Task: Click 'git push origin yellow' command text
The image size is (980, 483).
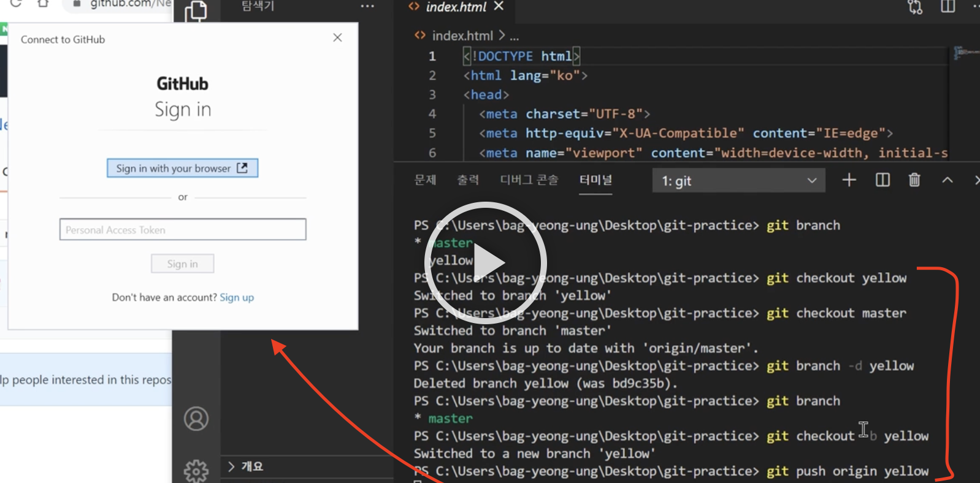Action: coord(848,471)
